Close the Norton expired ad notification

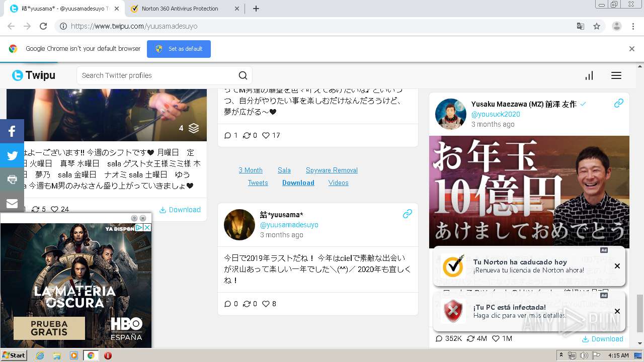click(x=617, y=266)
